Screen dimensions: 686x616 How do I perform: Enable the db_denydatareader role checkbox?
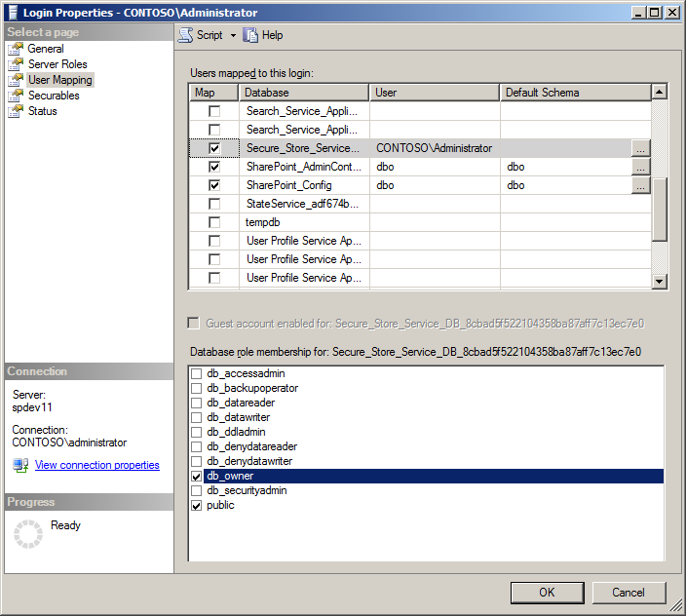[x=197, y=446]
